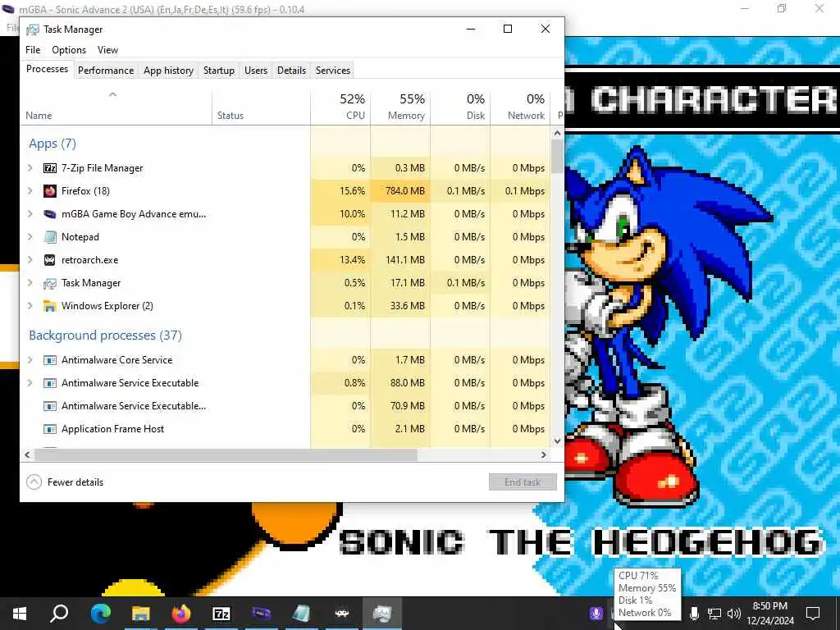The height and width of the screenshot is (630, 840).
Task: Sort processes by the CPU column
Action: 340,107
